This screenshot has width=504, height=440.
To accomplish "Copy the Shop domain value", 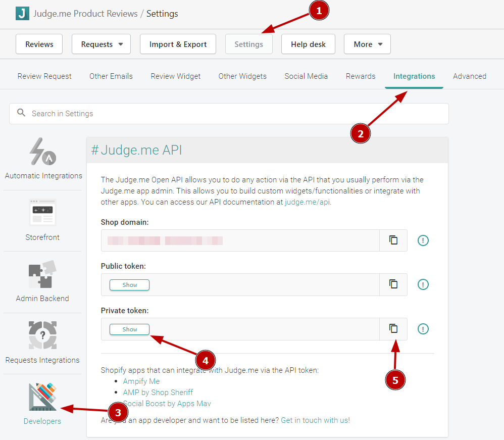I will coord(393,240).
